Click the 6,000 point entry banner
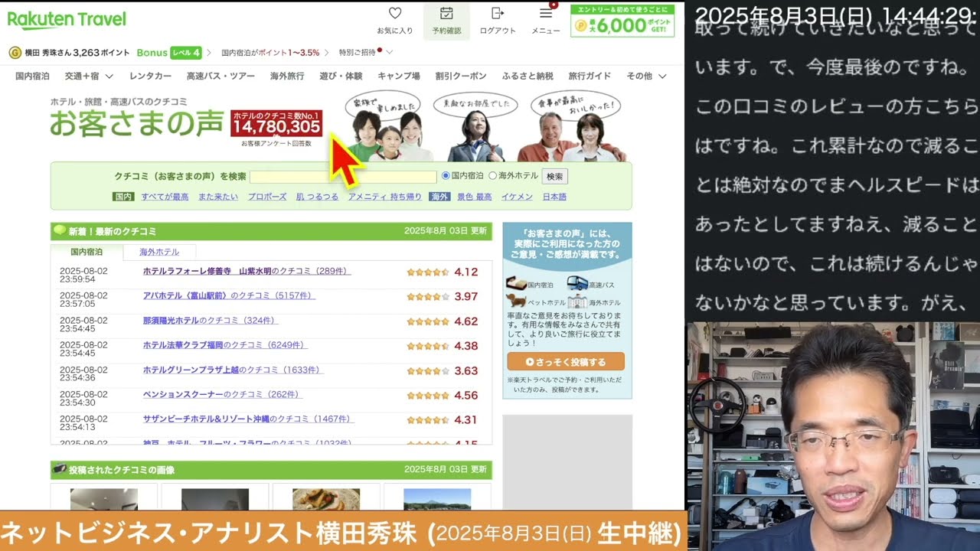Image resolution: width=980 pixels, height=551 pixels. (x=622, y=20)
